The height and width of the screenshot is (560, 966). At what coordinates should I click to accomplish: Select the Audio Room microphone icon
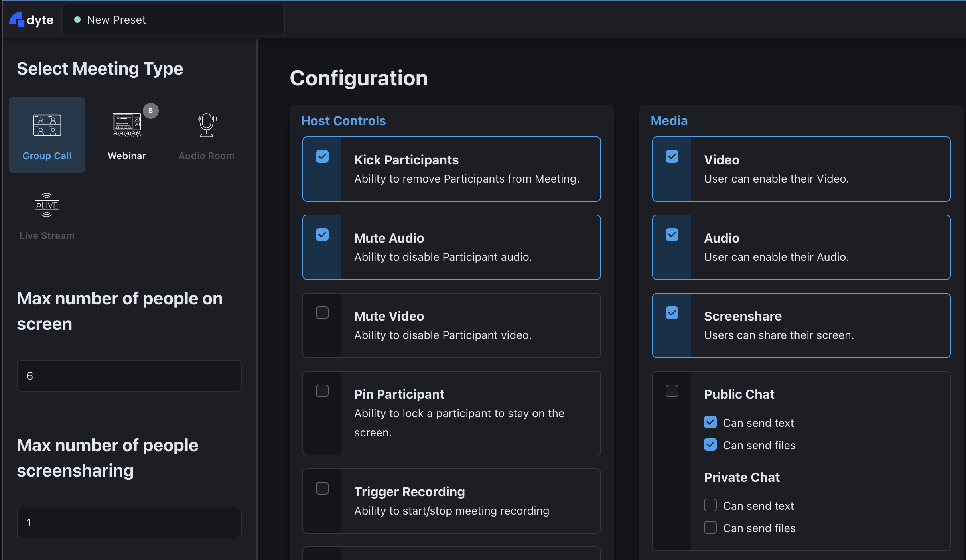(x=206, y=125)
